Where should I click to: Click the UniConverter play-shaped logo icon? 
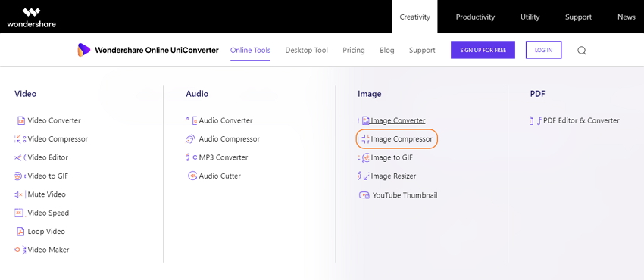(x=84, y=50)
